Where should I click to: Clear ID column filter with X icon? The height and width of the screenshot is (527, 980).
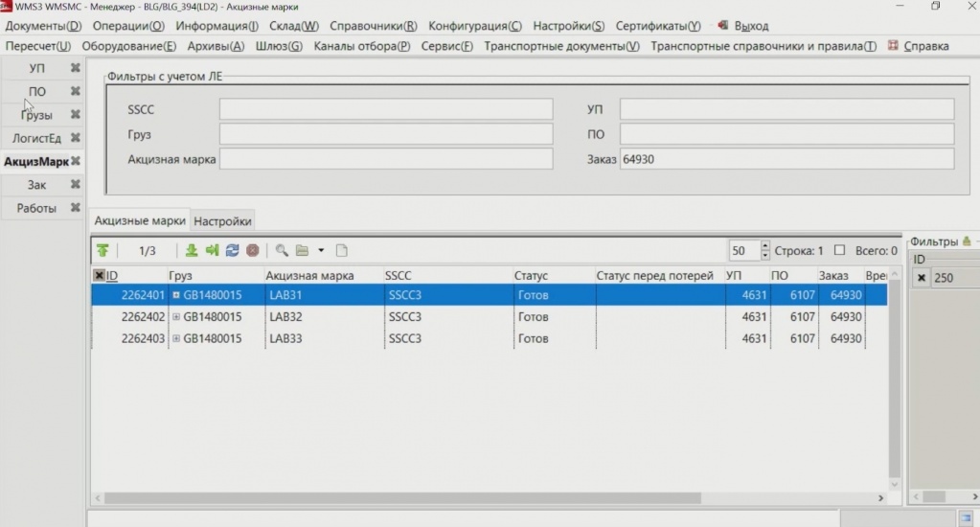(x=99, y=275)
